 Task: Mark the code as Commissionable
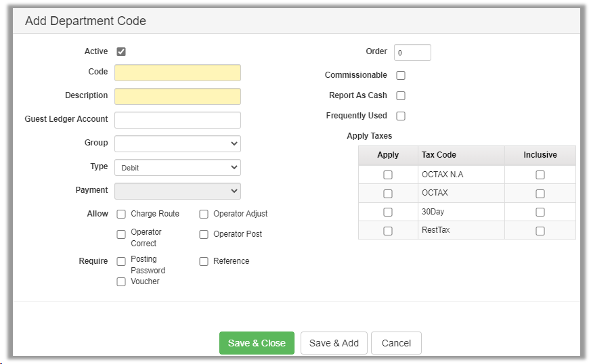401,75
